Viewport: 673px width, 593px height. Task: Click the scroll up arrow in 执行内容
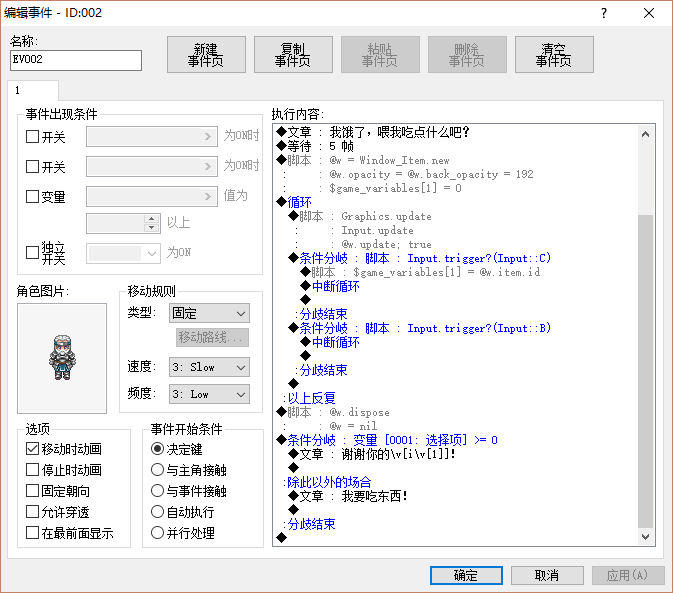[646, 135]
